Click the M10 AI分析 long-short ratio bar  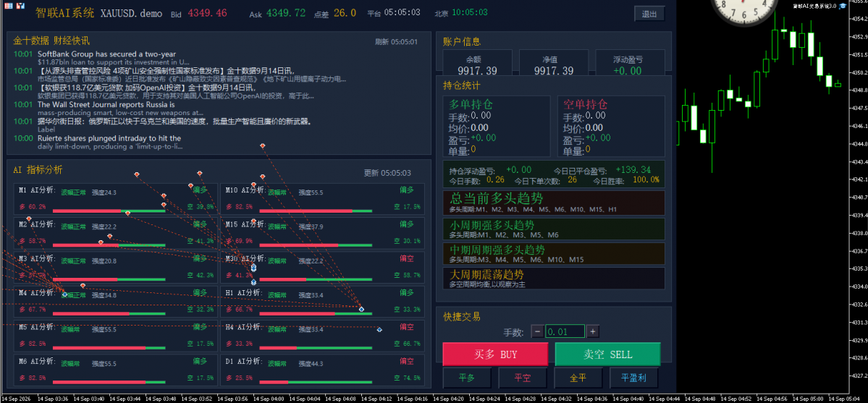point(316,211)
